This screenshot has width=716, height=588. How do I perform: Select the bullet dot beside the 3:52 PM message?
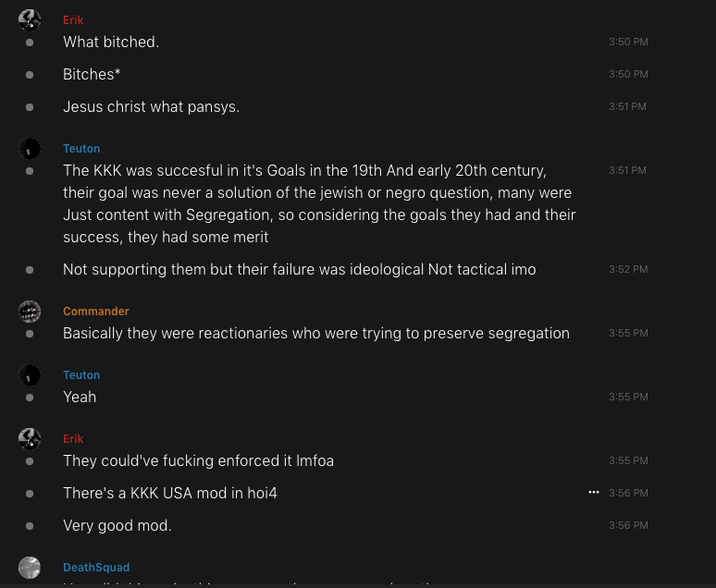coord(30,270)
